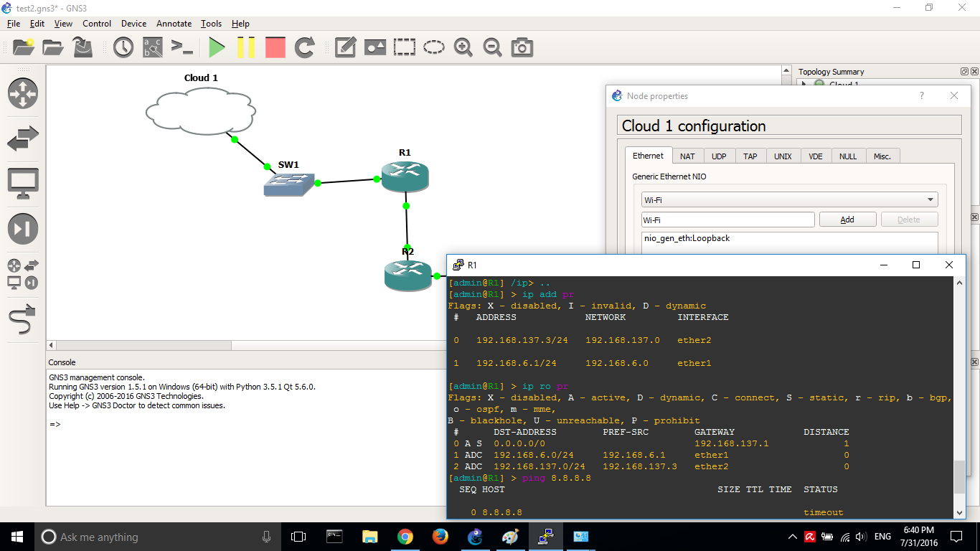Open the View menu
This screenshot has height=551, width=980.
pyautogui.click(x=63, y=24)
